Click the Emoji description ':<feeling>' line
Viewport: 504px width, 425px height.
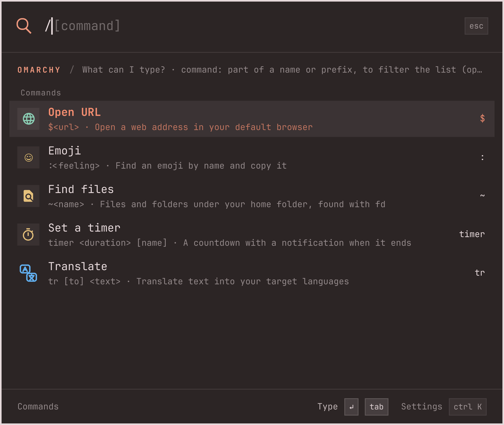pyautogui.click(x=168, y=166)
